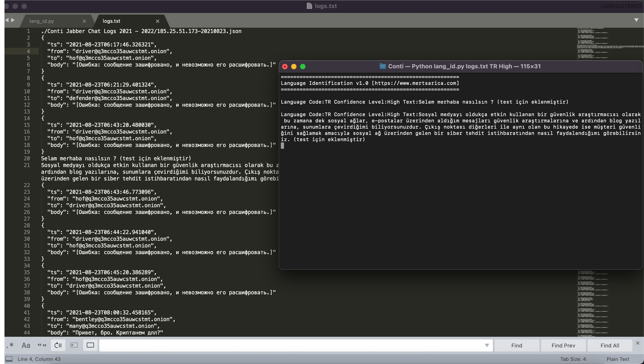Close the find panel with X
The width and height of the screenshot is (644, 364).
638,343
